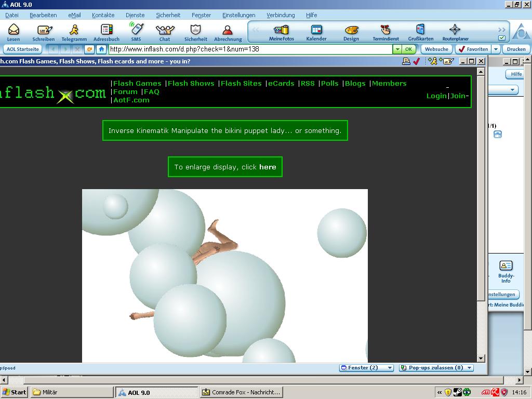Click inside the URL address field
This screenshot has width=532, height=399.
pos(249,49)
